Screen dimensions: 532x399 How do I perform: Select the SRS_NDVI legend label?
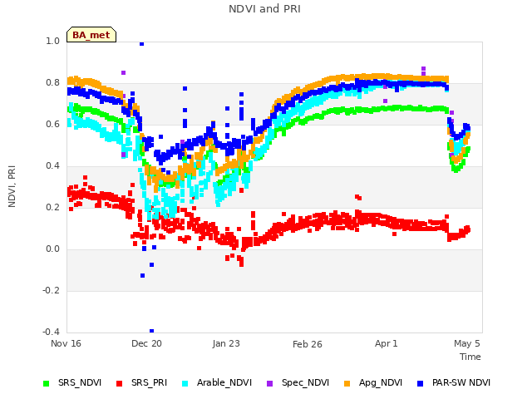(80, 382)
